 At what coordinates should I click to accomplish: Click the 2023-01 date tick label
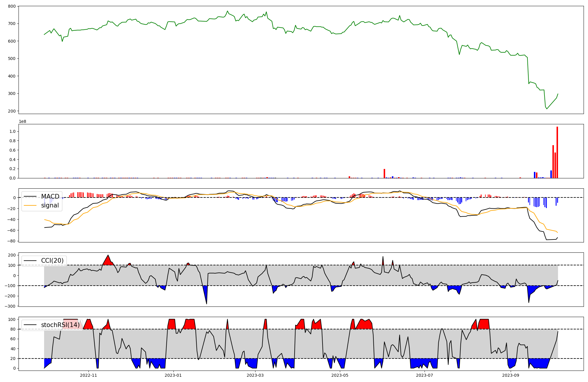(173, 375)
